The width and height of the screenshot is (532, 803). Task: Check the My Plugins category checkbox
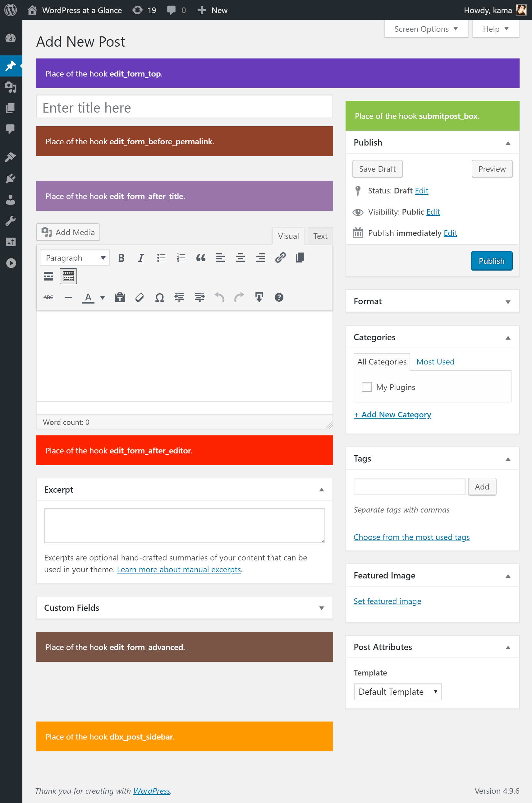(366, 387)
